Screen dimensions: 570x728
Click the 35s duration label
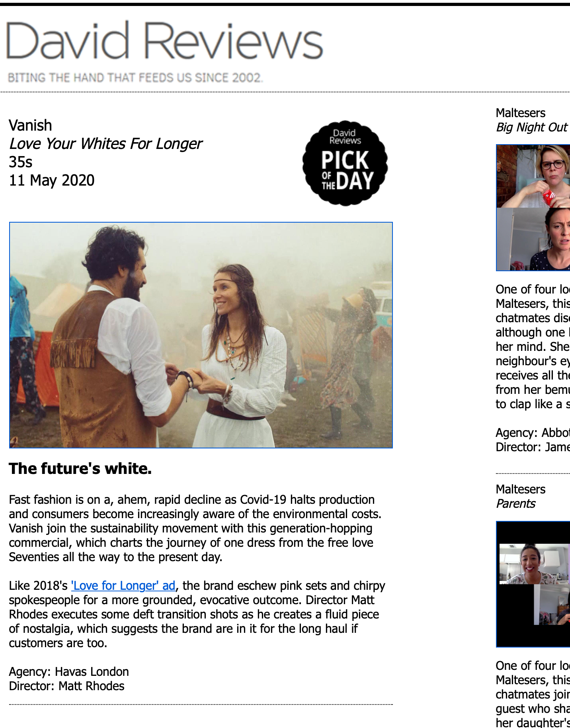point(21,162)
